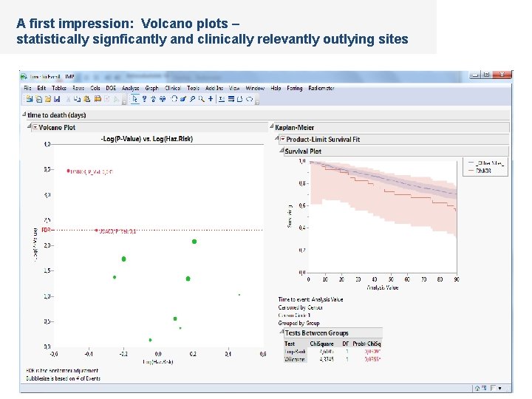Collapse the time to death (days) outline
The width and height of the screenshot is (532, 399).
coord(24,115)
